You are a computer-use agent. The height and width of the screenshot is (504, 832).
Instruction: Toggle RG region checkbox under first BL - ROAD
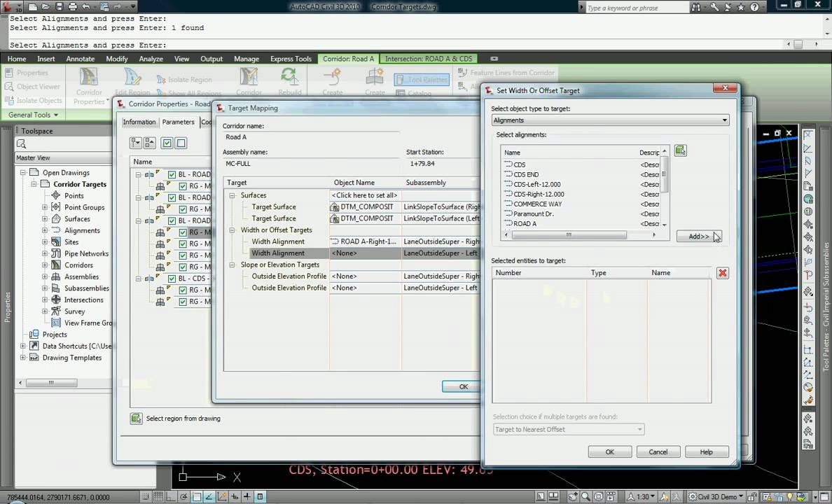tap(183, 186)
